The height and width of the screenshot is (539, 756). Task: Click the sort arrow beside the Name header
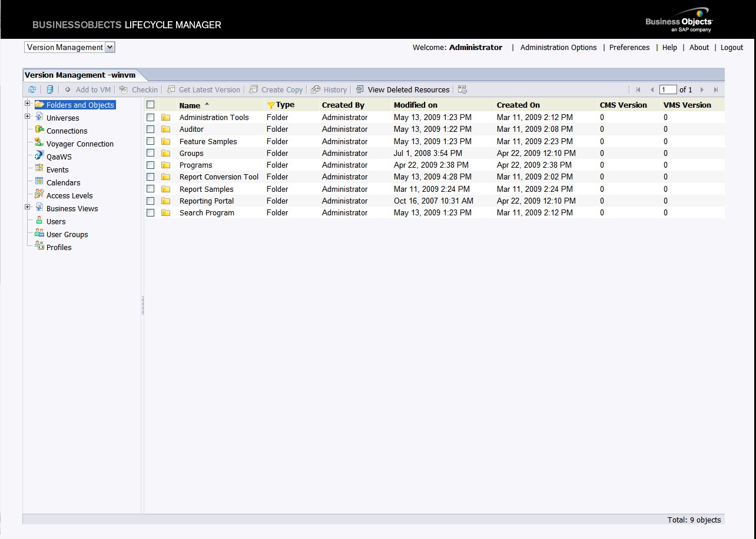pyautogui.click(x=207, y=104)
